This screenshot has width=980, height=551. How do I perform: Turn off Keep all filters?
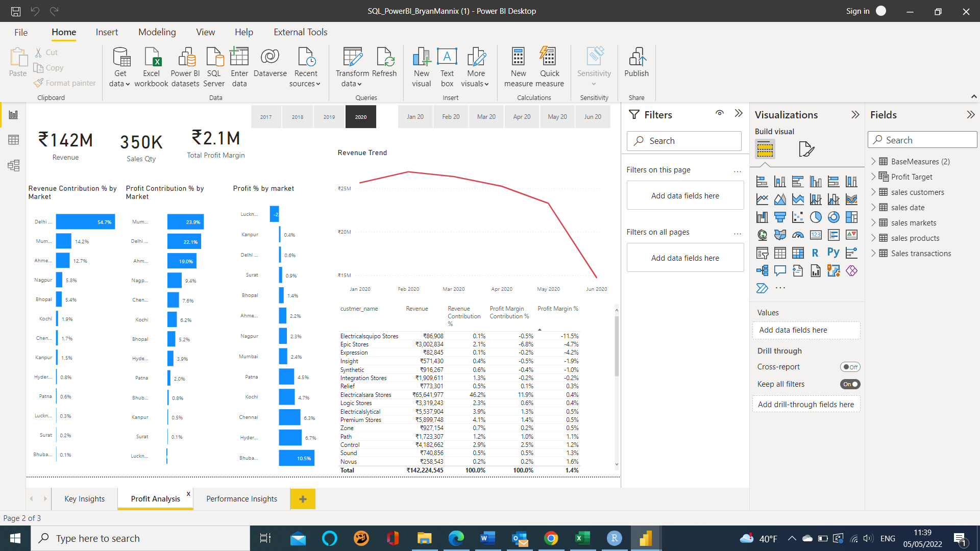[850, 384]
